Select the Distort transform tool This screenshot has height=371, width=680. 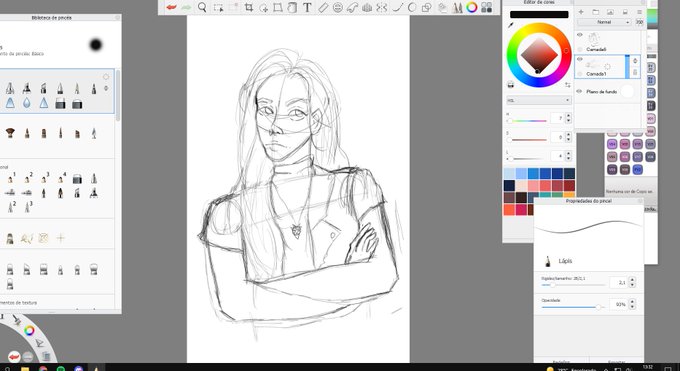(278, 7)
